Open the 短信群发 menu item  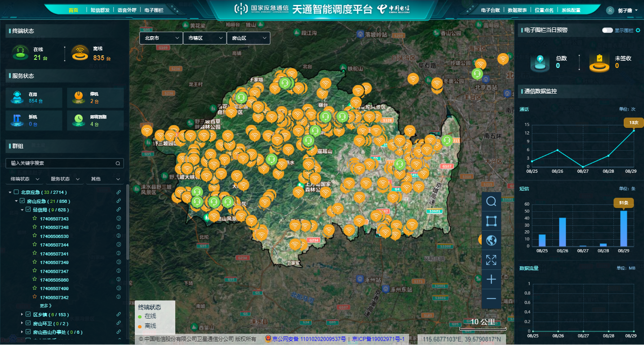(100, 10)
